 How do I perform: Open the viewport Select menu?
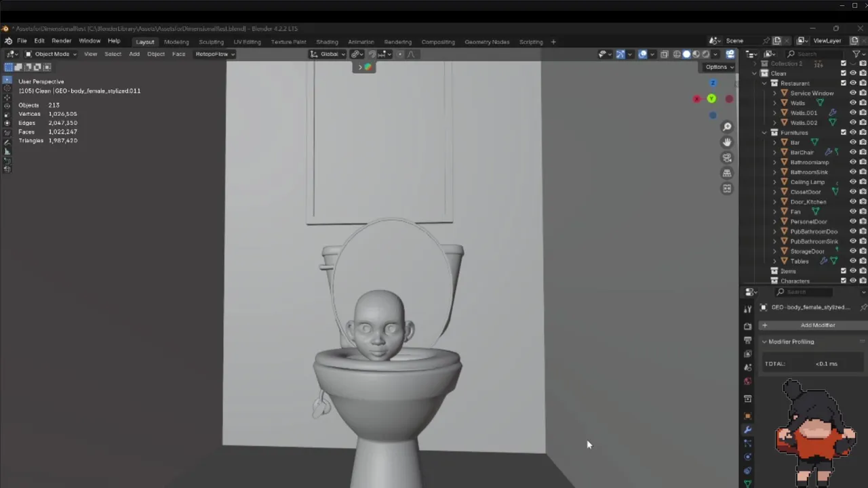(x=113, y=54)
